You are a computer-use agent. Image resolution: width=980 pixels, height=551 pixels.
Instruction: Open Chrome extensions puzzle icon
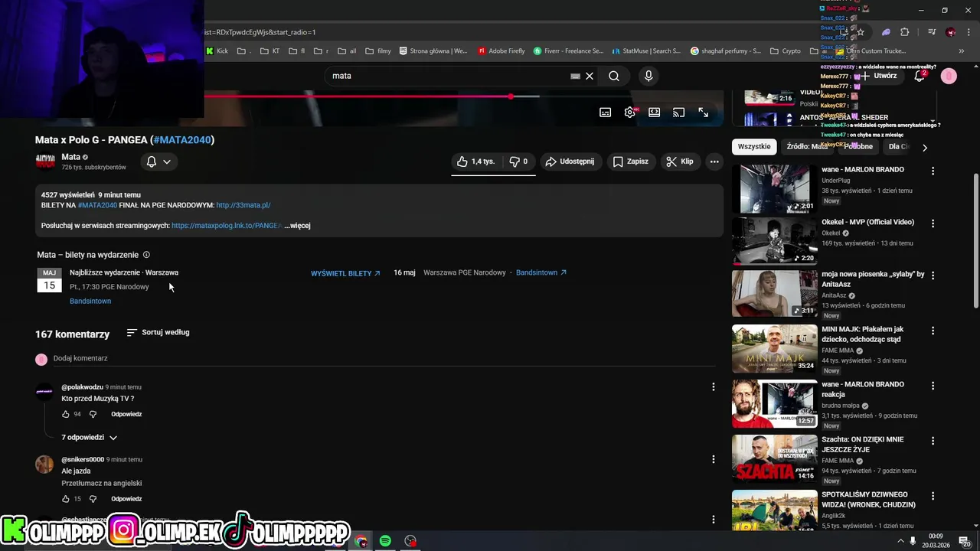click(904, 32)
